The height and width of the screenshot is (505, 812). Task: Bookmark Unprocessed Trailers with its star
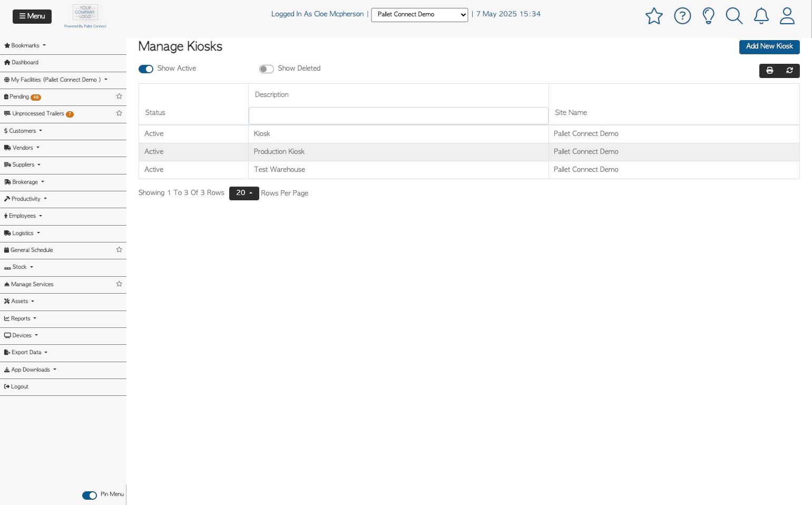[119, 113]
